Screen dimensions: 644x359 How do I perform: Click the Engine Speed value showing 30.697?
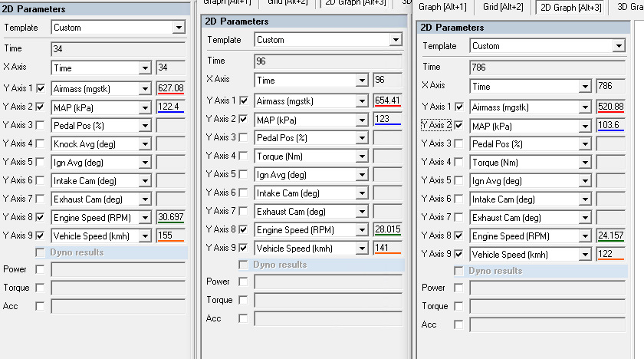coord(170,217)
